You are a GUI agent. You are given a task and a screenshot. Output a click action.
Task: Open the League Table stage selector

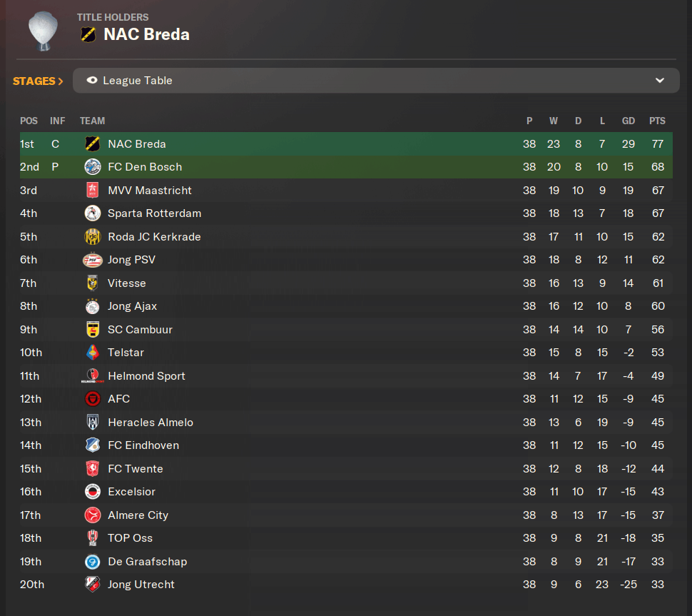click(x=376, y=81)
